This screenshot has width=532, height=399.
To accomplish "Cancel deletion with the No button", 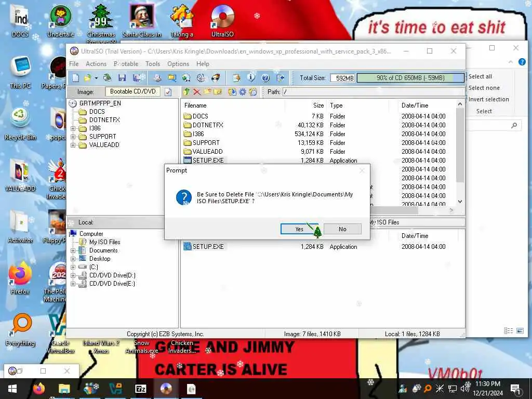I will point(342,229).
